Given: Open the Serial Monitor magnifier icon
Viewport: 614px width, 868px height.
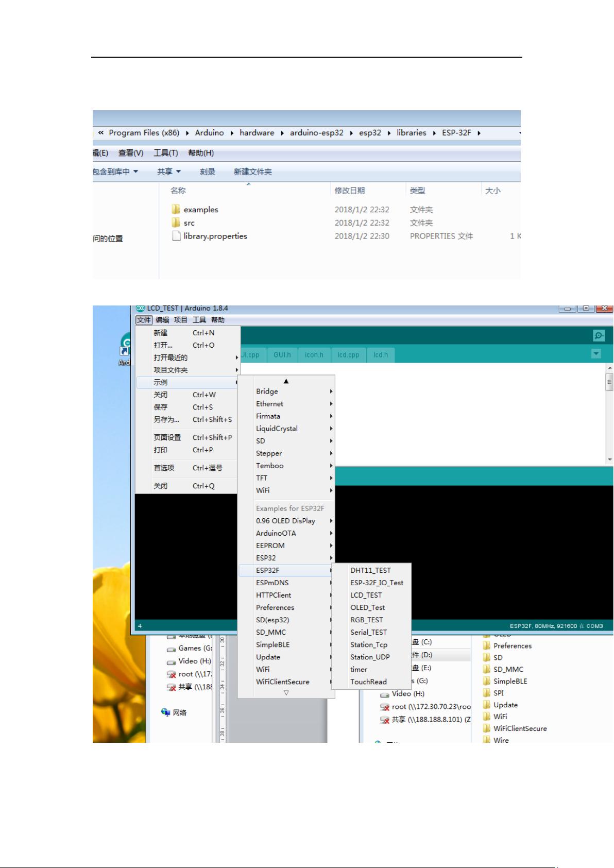Looking at the screenshot, I should (599, 335).
